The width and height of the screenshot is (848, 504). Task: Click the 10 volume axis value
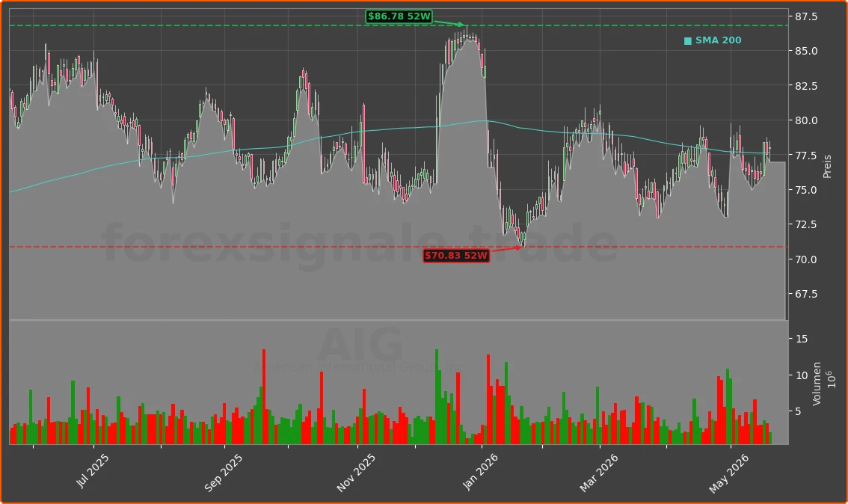coord(802,375)
